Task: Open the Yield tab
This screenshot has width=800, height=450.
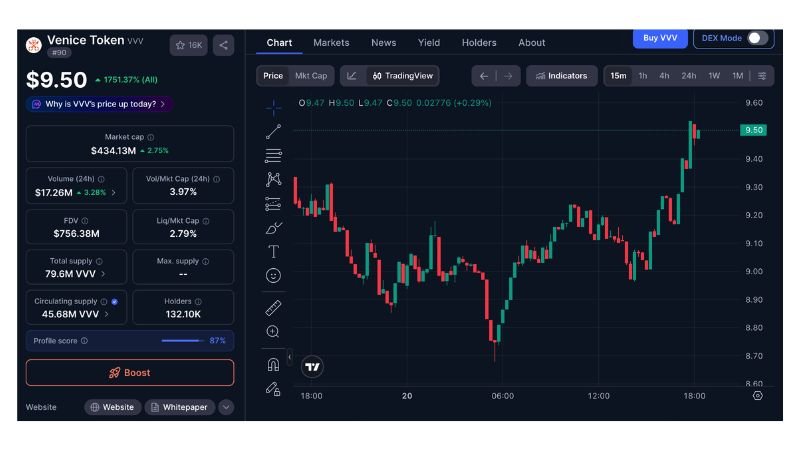Action: tap(429, 43)
